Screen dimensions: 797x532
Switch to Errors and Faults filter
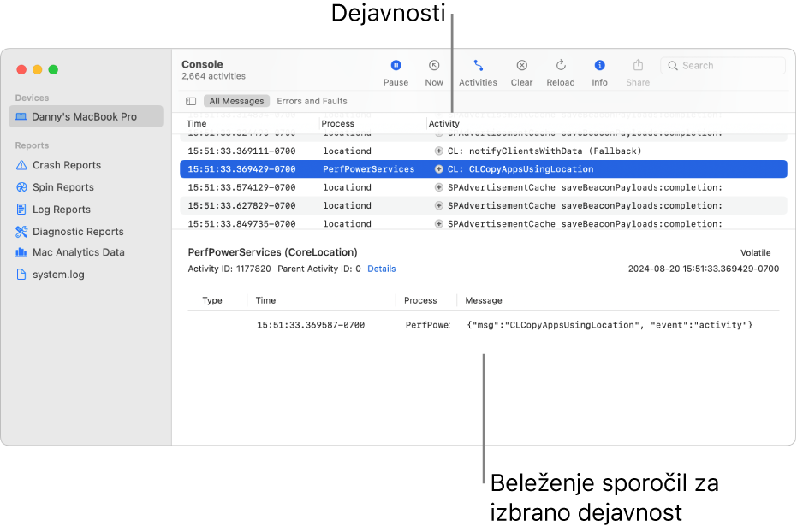click(312, 101)
